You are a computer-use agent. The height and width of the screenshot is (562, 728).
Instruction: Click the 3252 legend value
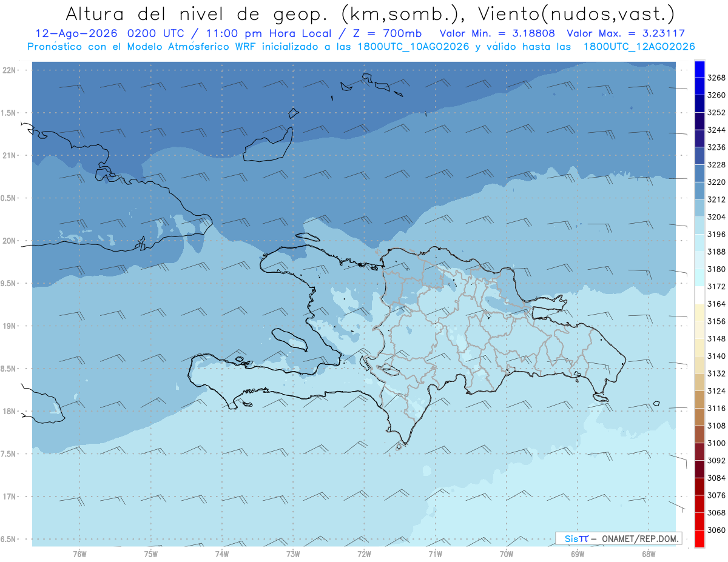click(x=716, y=113)
